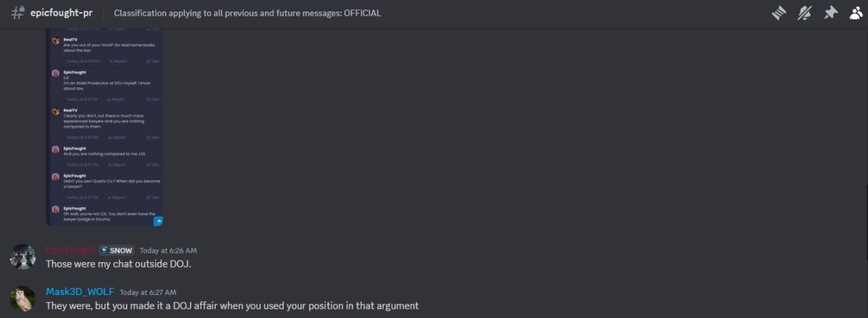
Task: Open Mask3D_WOLF's owl avatar
Action: (23, 299)
